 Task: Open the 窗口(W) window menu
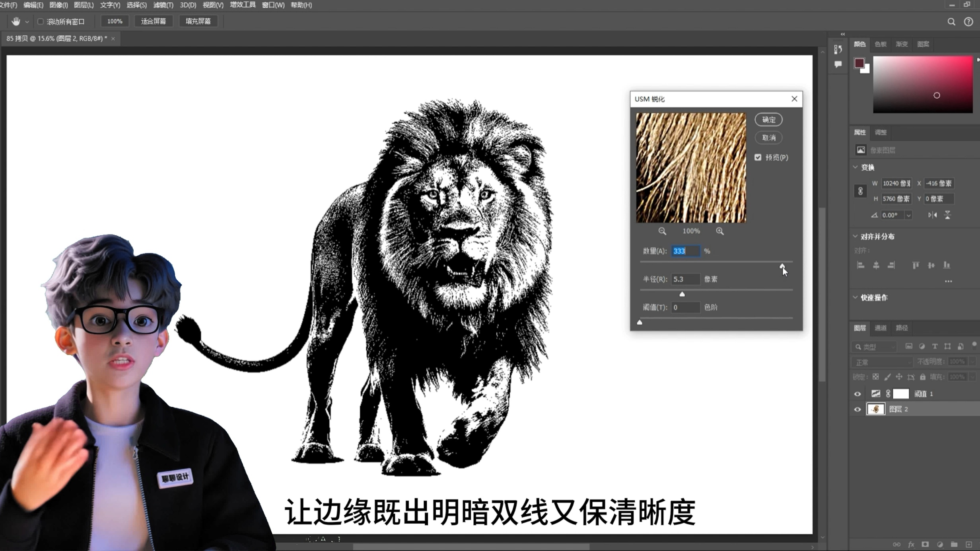click(x=273, y=5)
